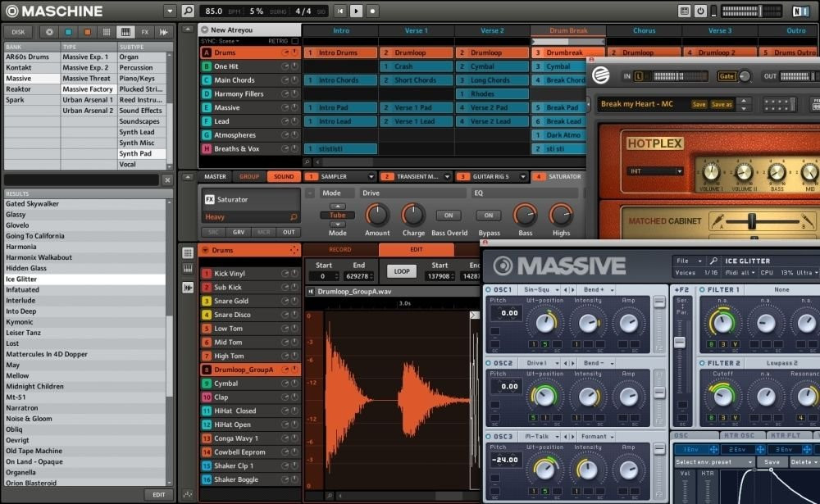This screenshot has width=820, height=504.
Task: Enable Bass Overld in the Saturator Drive section
Action: pos(448,216)
